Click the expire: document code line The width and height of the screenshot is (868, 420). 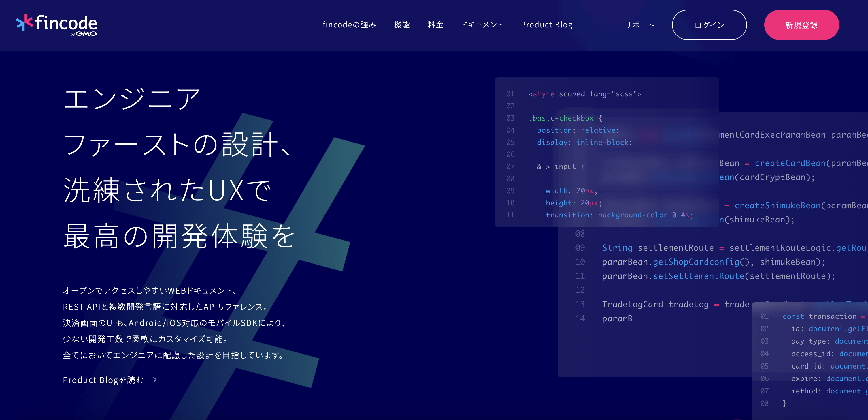829,378
